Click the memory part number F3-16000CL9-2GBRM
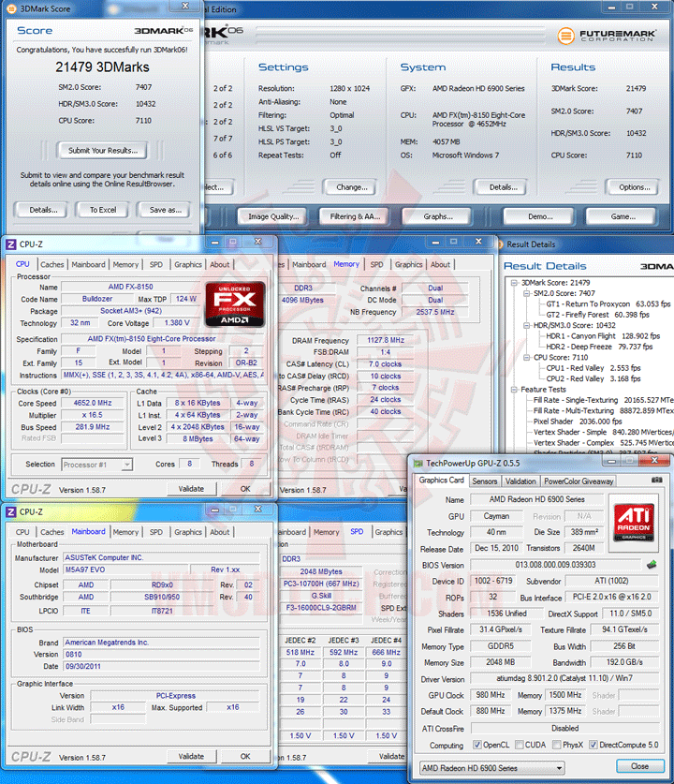Screen dimensions: 674x784 tap(321, 608)
